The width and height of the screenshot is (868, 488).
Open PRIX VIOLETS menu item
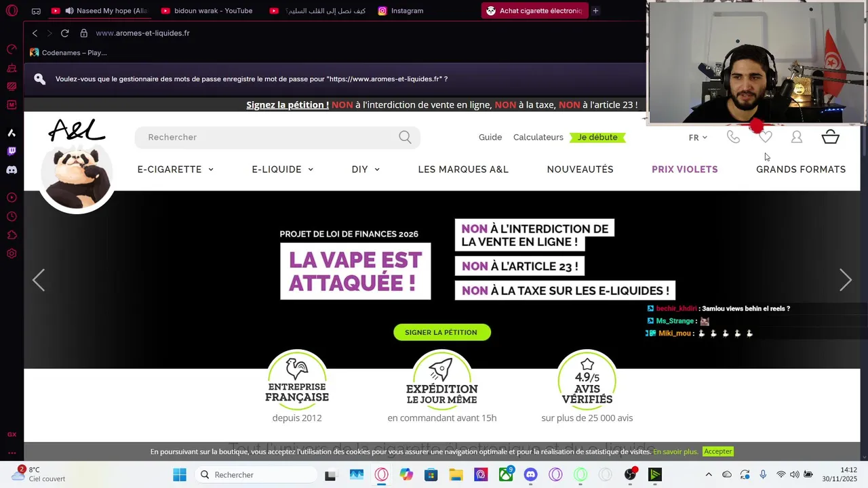pos(685,169)
